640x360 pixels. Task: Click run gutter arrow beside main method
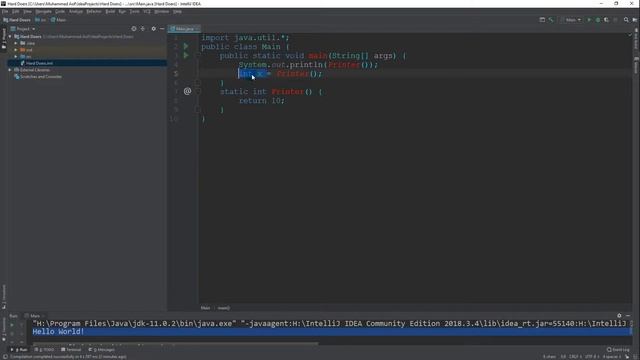[x=186, y=55]
